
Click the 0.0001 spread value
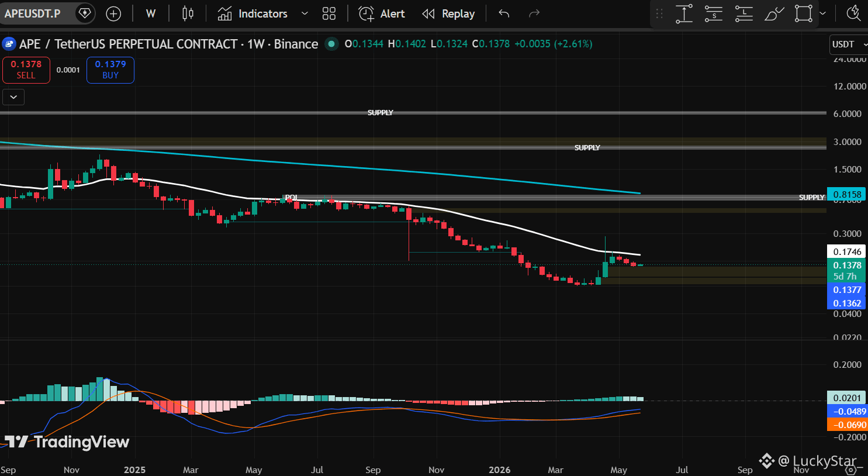click(x=68, y=70)
